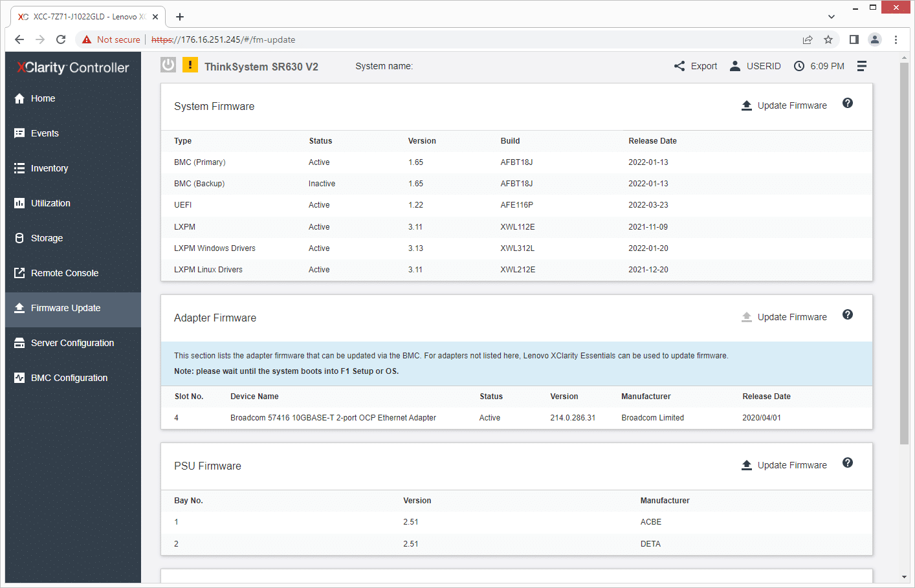Click PSU manufacturer ACBE cell
The height and width of the screenshot is (588, 915).
[x=651, y=522]
